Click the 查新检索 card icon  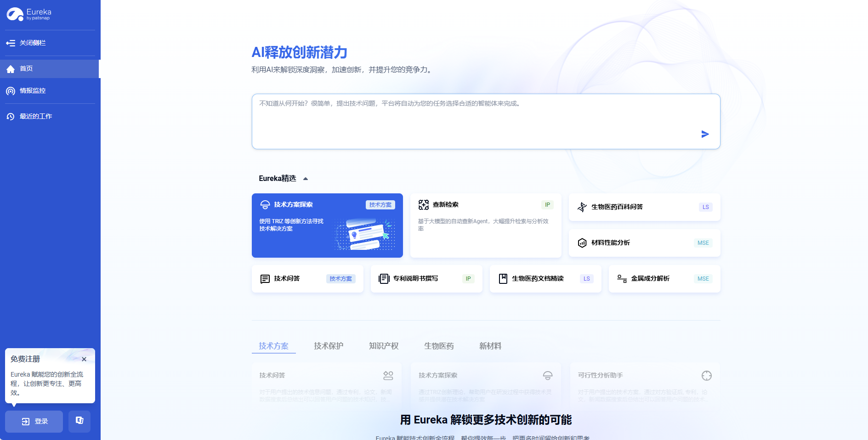tap(423, 205)
